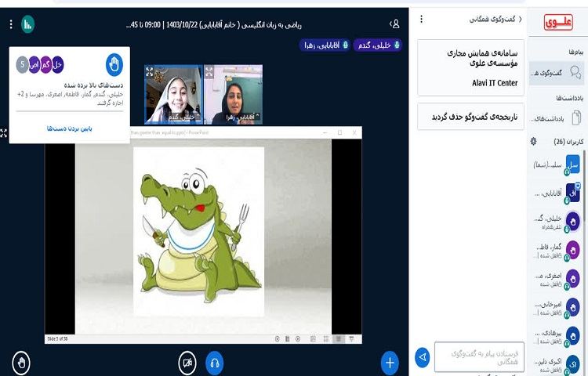Select user بیرهادی in the users list
The height and width of the screenshot is (376, 588).
click(x=557, y=336)
